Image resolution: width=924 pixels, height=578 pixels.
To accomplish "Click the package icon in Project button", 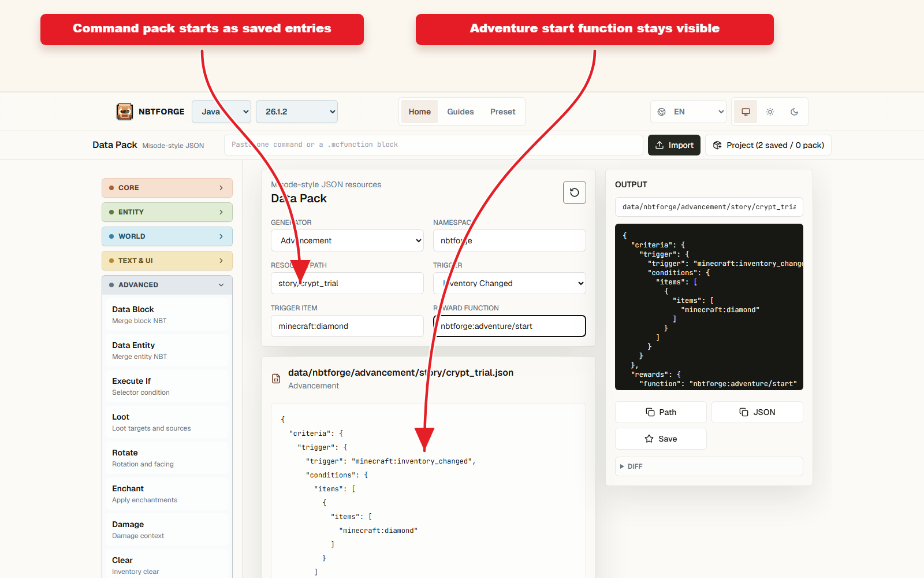I will click(717, 145).
